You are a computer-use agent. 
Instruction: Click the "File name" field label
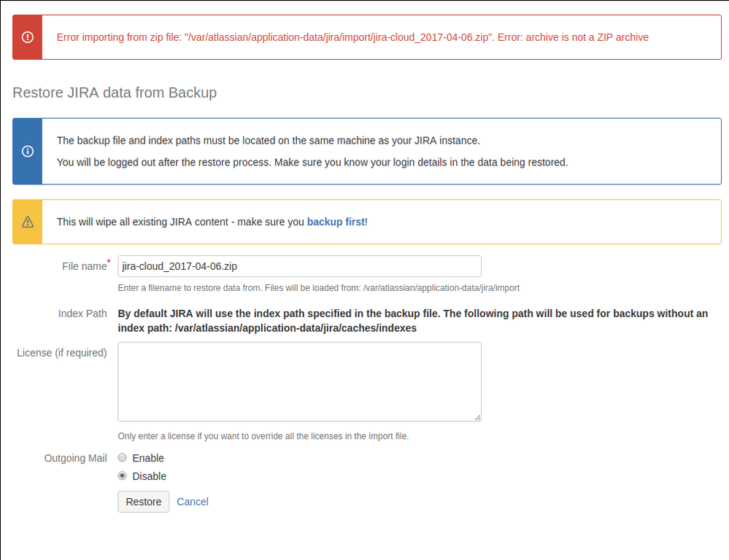tap(85, 266)
